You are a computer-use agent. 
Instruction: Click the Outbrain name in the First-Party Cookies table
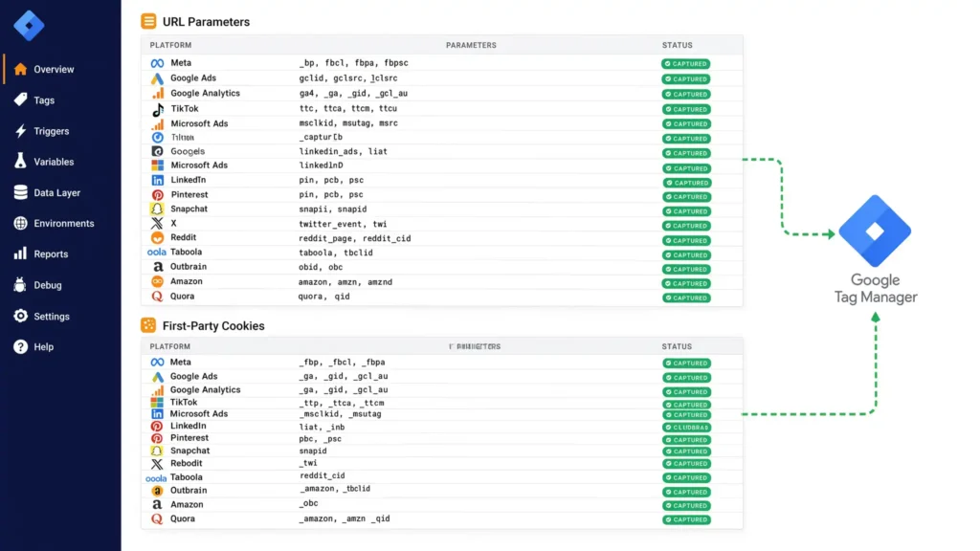[x=189, y=491]
